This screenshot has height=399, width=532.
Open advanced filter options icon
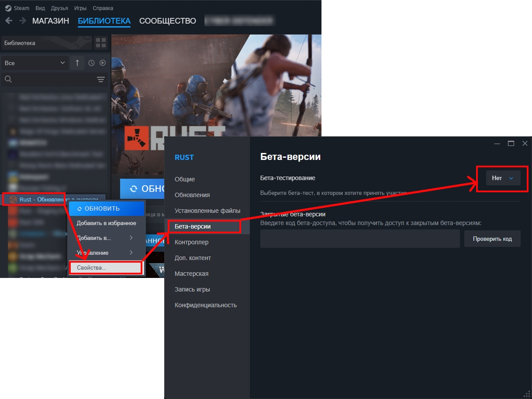pyautogui.click(x=101, y=79)
